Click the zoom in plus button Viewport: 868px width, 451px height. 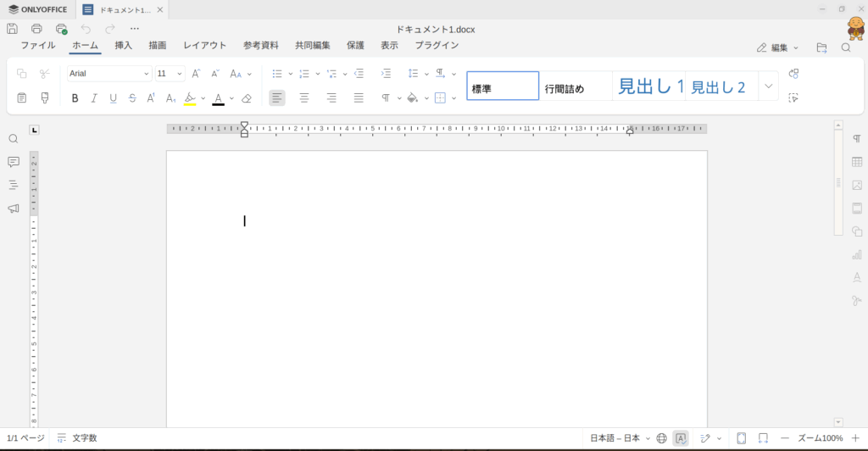[855, 438]
